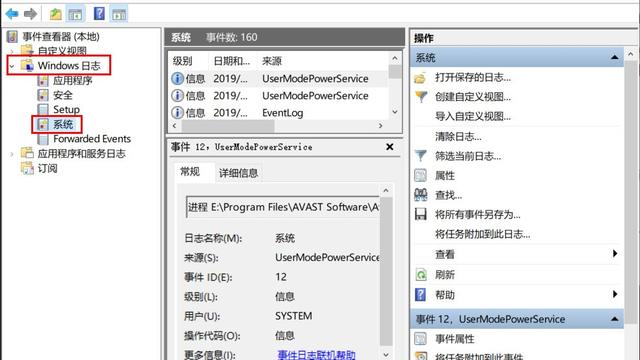Collapse the 系统 actions section
This screenshot has height=360, width=640.
[615, 58]
